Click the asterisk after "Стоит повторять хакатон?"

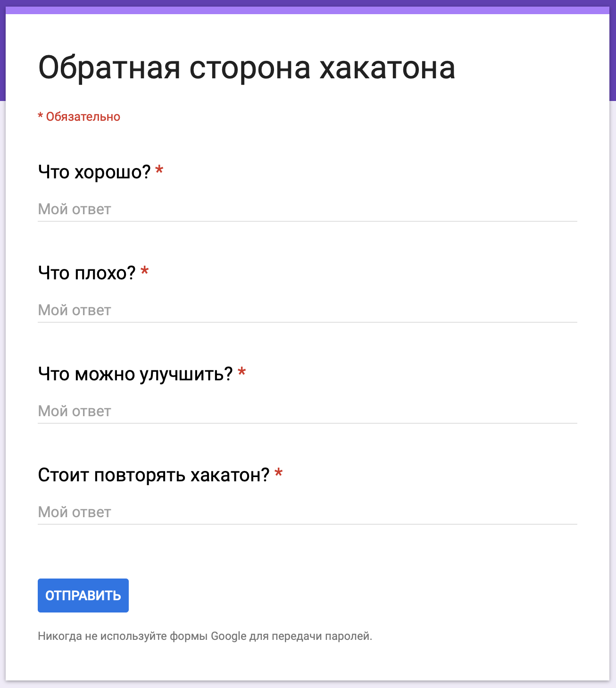(x=279, y=473)
